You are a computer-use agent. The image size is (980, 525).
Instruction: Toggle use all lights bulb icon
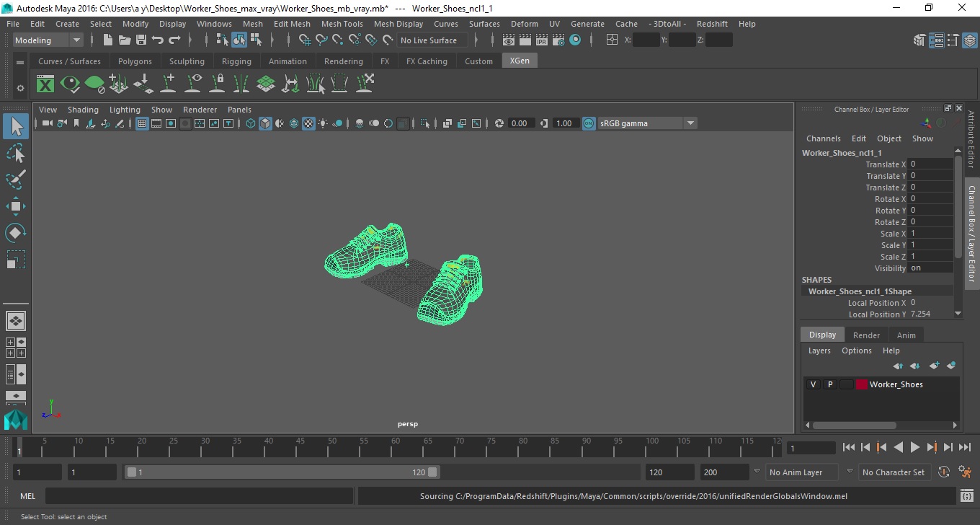point(323,123)
